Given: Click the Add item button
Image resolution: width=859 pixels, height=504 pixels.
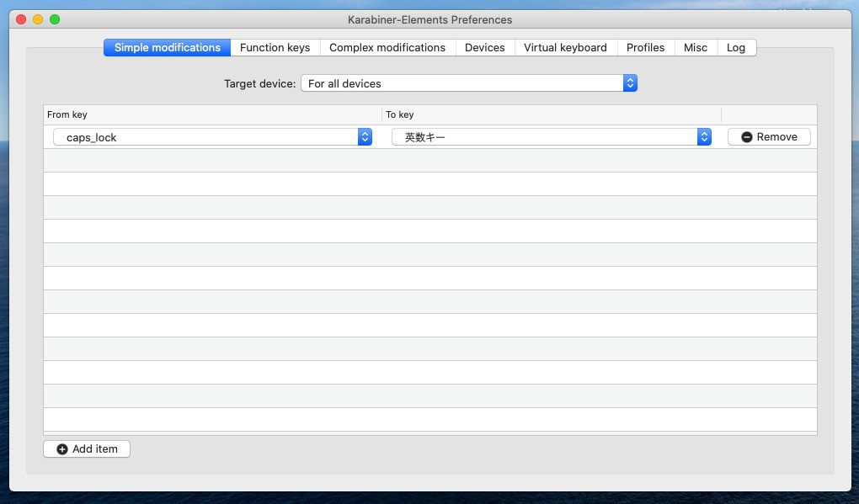Looking at the screenshot, I should point(87,448).
